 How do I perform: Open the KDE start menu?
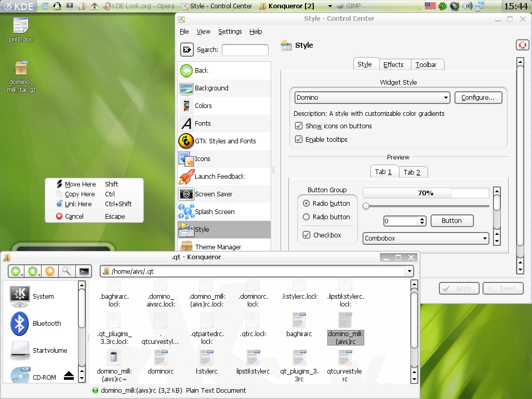click(18, 6)
